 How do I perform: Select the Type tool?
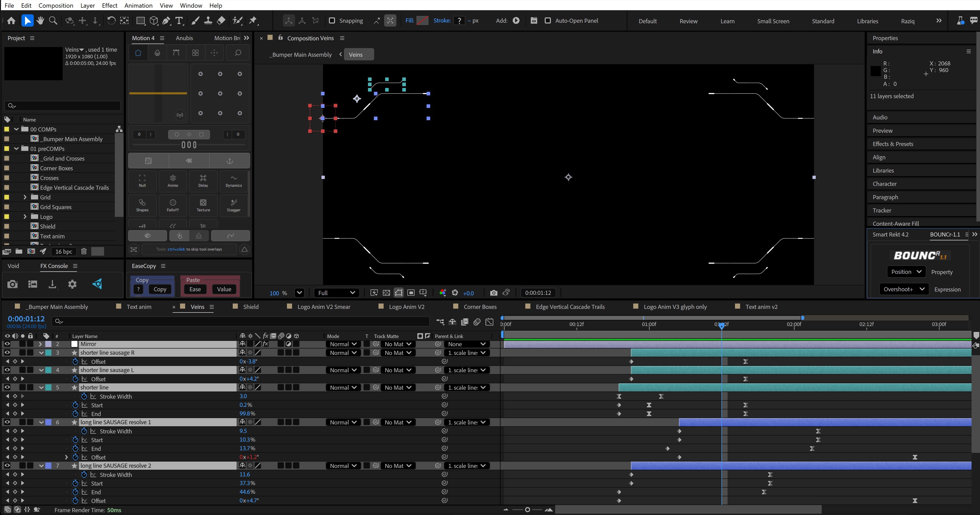pos(179,21)
